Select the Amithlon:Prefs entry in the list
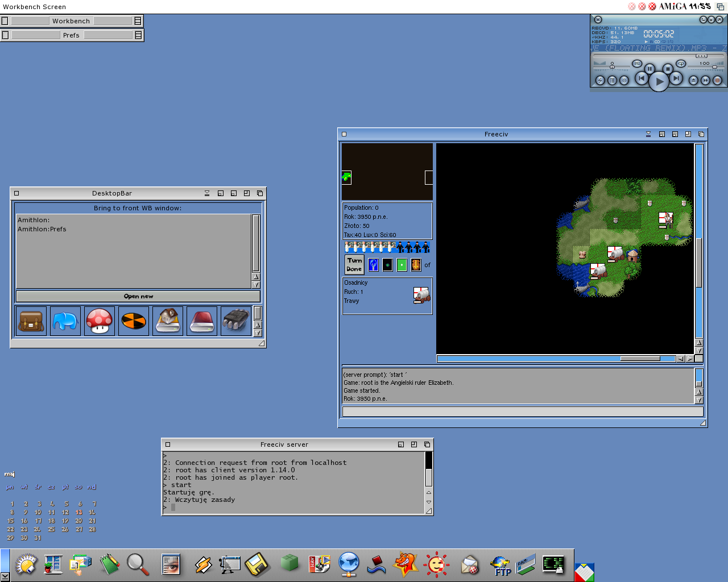 click(x=42, y=229)
